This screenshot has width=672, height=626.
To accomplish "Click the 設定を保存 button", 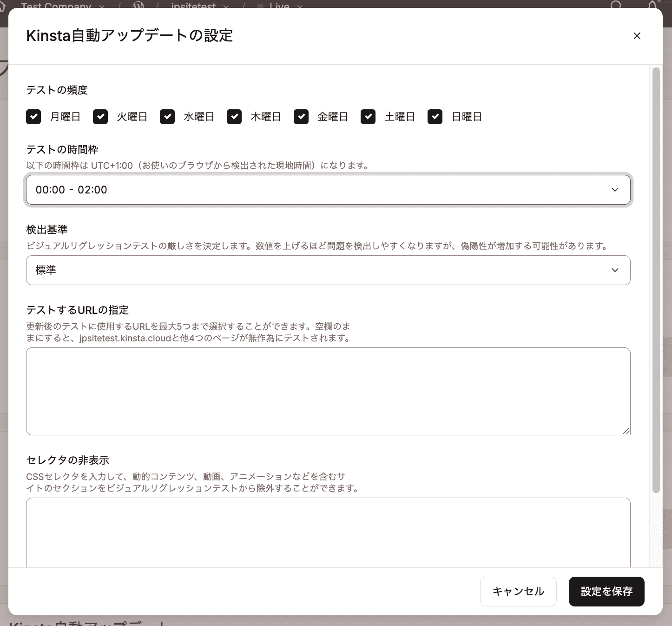I will [x=606, y=592].
